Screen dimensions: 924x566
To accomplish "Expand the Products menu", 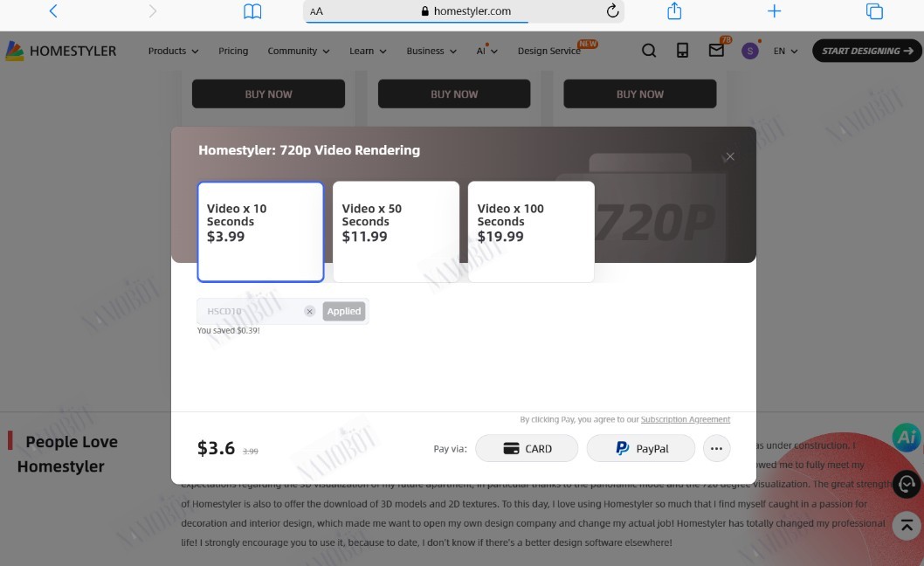I will 173,51.
